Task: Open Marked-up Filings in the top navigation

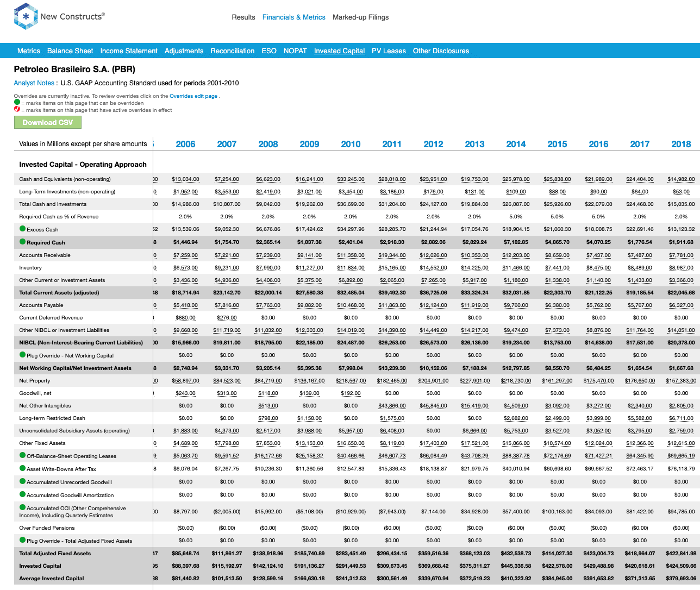Action: click(360, 17)
